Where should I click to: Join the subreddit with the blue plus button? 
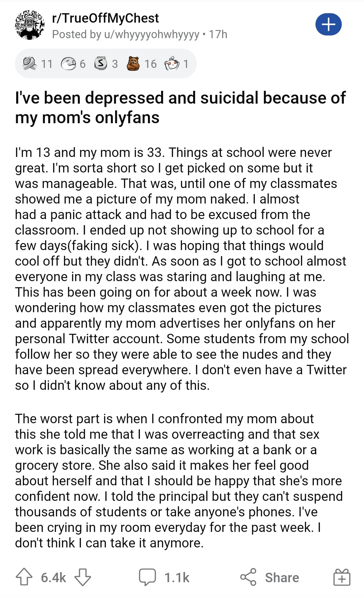tap(329, 24)
